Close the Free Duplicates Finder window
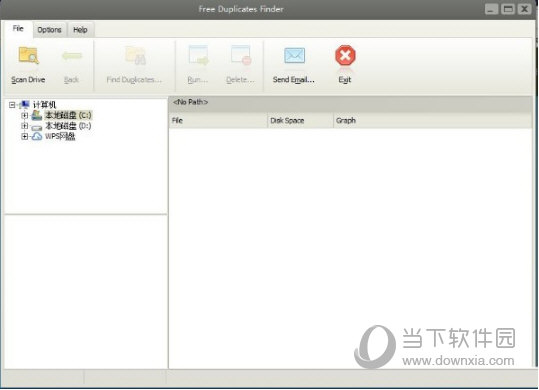 tap(525, 9)
